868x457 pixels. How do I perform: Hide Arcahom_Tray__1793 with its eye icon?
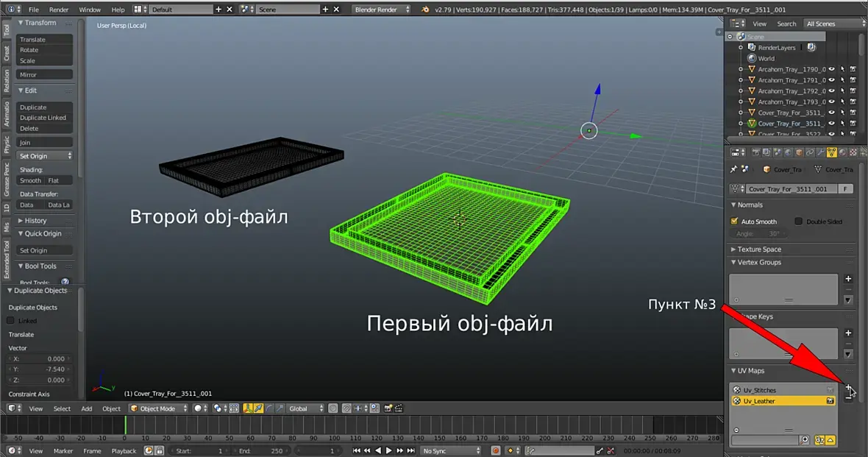point(831,102)
